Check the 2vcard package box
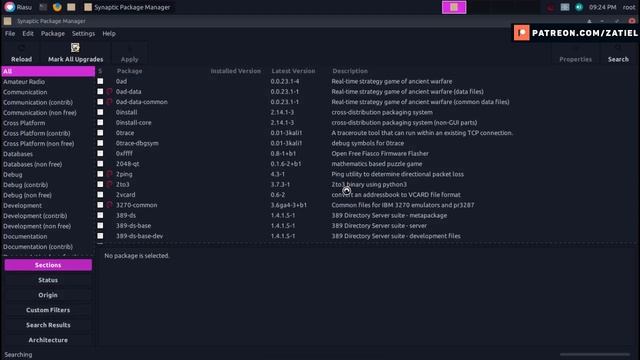Viewport: 640px width, 360px height. point(100,194)
